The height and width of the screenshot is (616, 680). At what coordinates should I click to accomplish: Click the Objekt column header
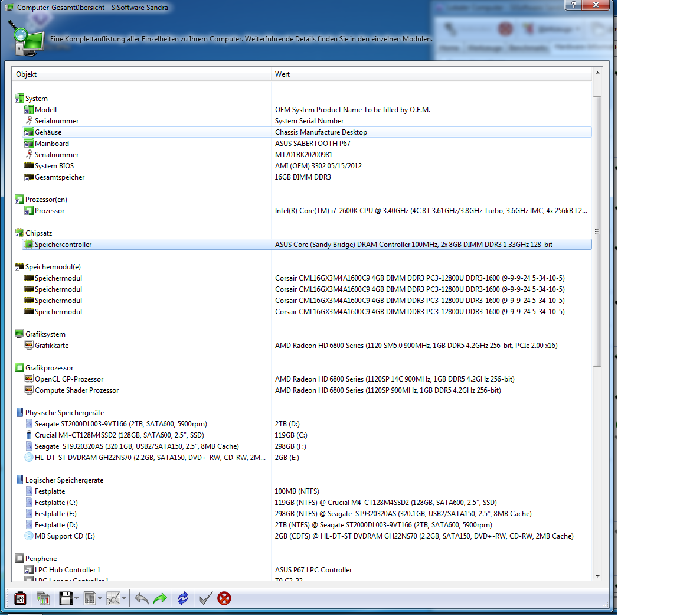tap(142, 74)
